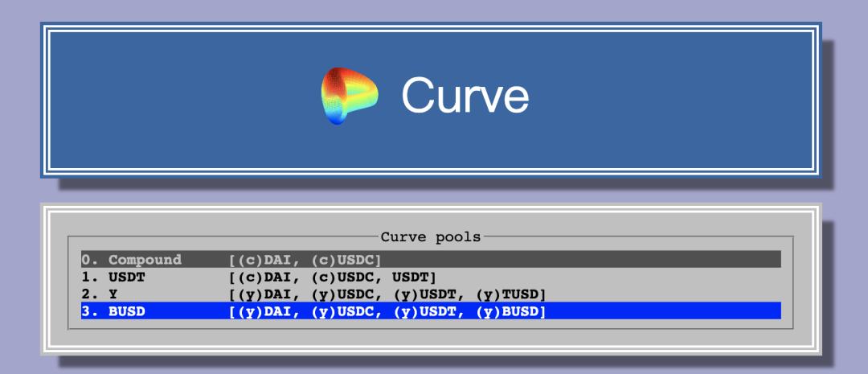Choose the 2. Y pool entry
Screen dimensions: 868x374
431,294
